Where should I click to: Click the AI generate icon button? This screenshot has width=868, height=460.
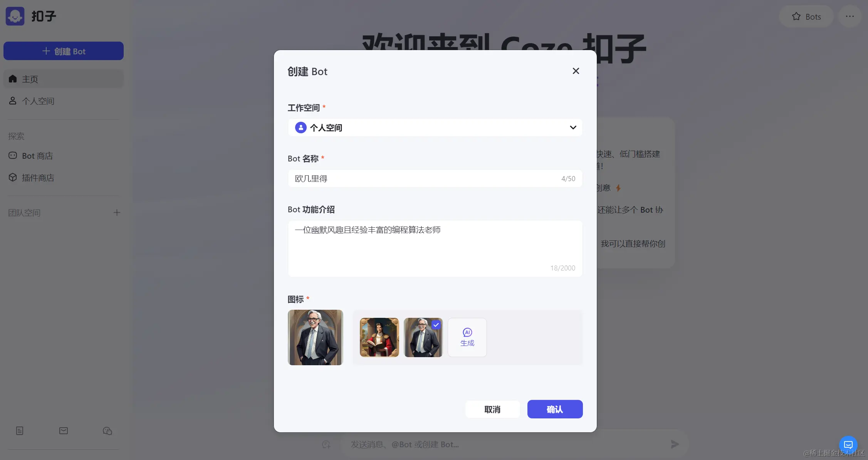pyautogui.click(x=467, y=337)
